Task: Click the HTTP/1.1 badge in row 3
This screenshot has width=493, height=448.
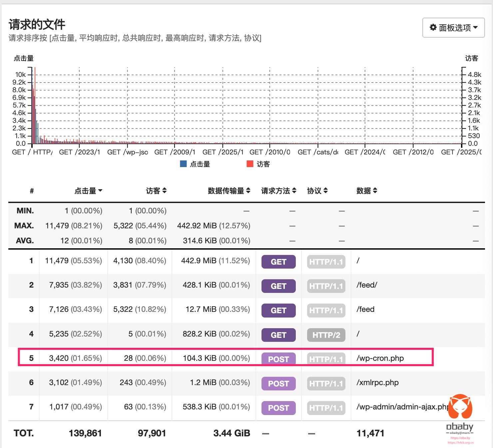Action: pyautogui.click(x=326, y=310)
